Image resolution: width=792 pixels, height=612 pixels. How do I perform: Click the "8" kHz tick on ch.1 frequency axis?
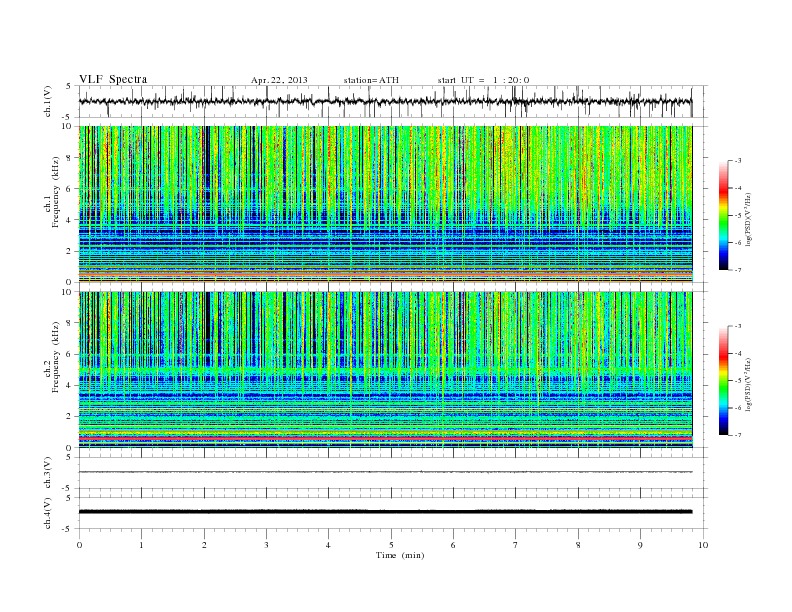click(70, 158)
